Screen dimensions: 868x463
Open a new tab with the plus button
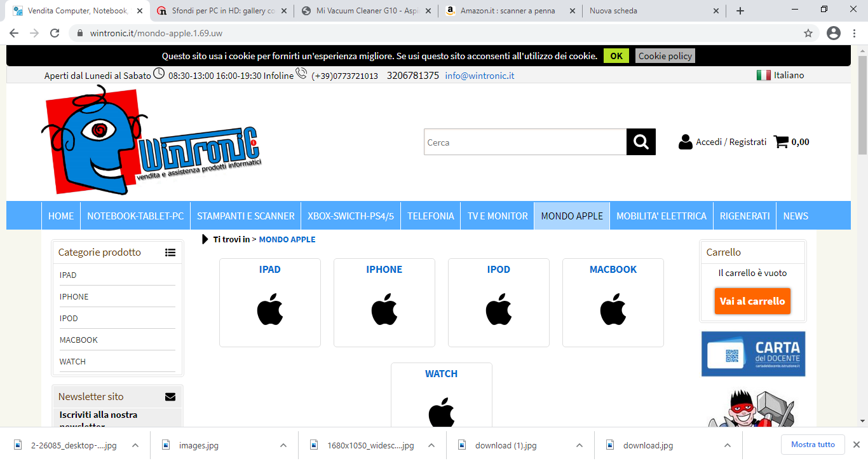(x=740, y=11)
